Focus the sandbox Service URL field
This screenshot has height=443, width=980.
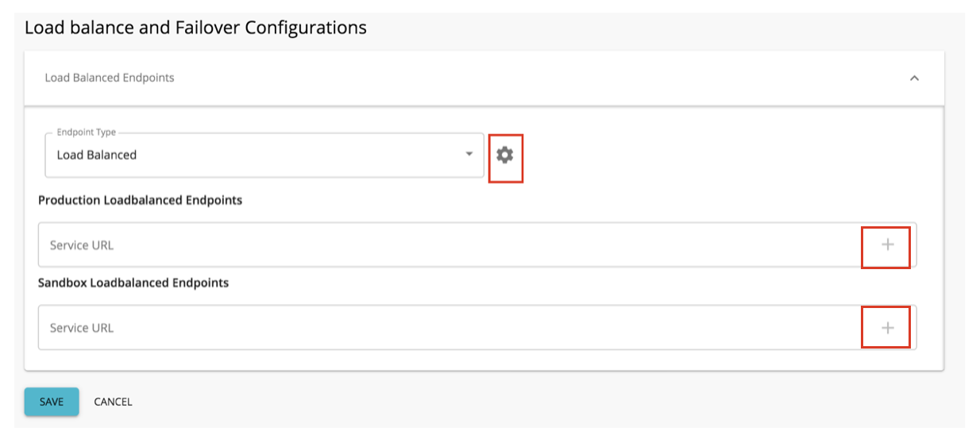point(445,327)
